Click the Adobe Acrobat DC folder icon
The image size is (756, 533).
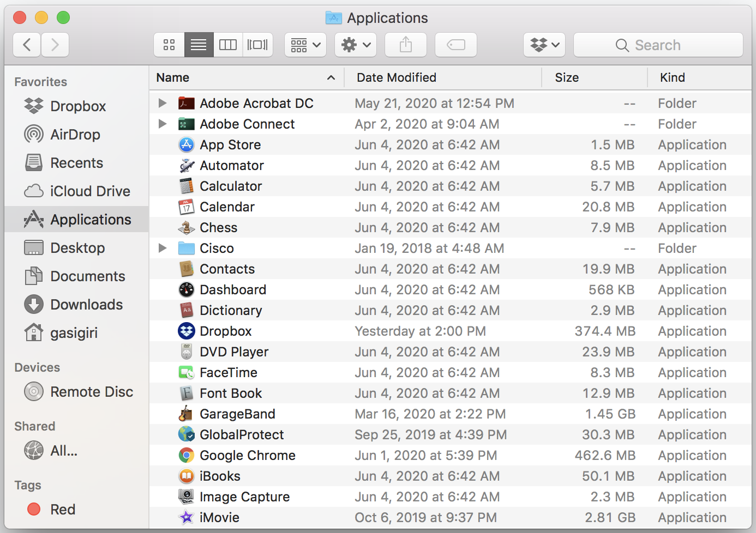pos(187,103)
